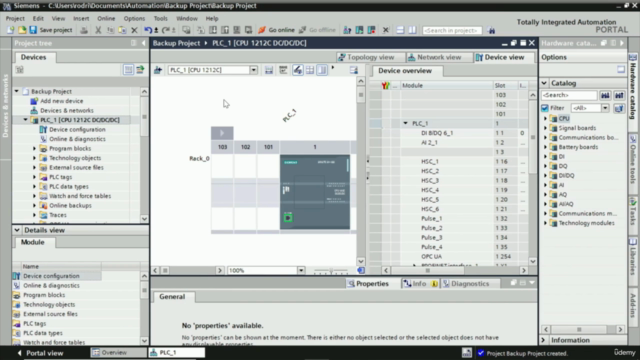Open the Options menu
The height and width of the screenshot is (360, 640).
tap(134, 18)
